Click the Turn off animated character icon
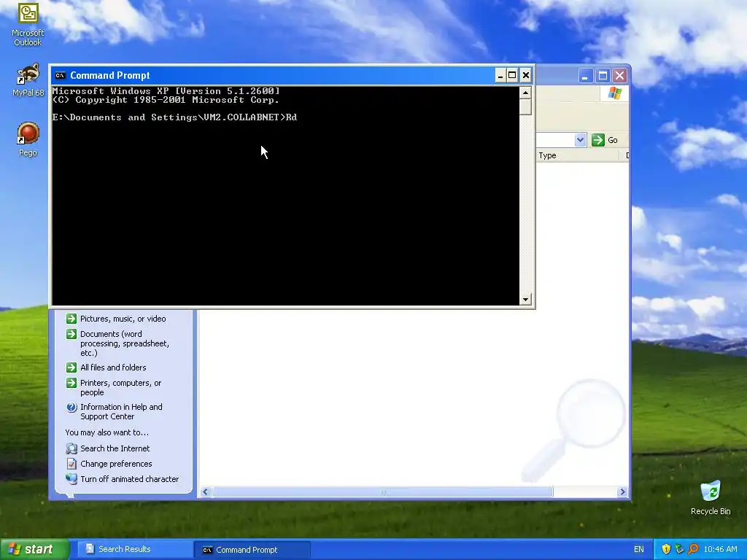Image resolution: width=747 pixels, height=560 pixels. click(71, 478)
